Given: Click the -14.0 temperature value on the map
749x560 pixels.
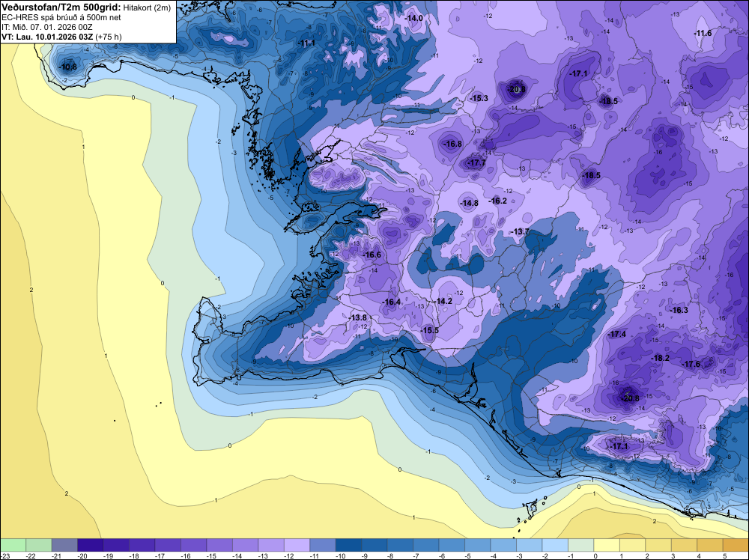Looking at the screenshot, I should point(414,18).
